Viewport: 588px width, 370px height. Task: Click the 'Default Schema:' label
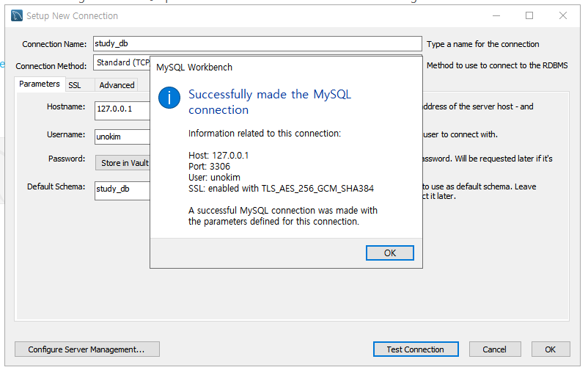point(56,186)
